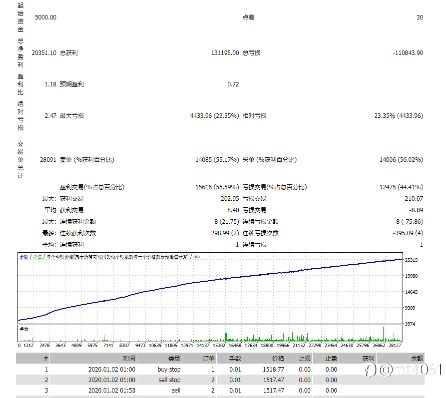446x398 pixels.
Task: Select relative drawdown 23.35% (4433.06)
Action: point(399,116)
